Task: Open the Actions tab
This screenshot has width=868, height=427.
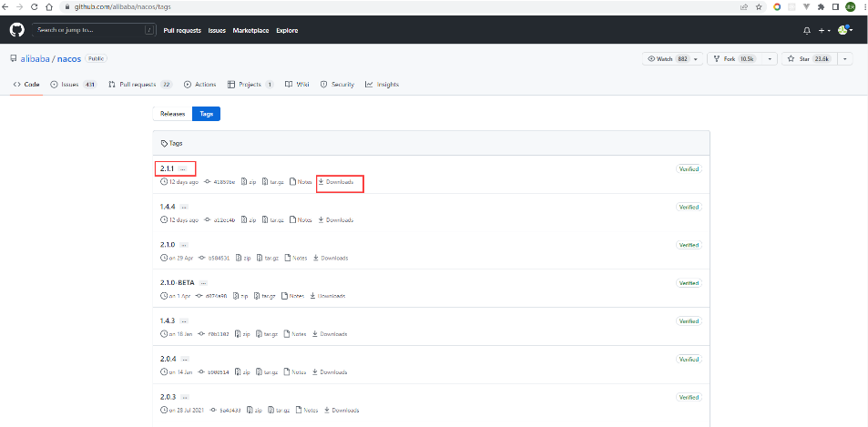Action: coord(199,85)
